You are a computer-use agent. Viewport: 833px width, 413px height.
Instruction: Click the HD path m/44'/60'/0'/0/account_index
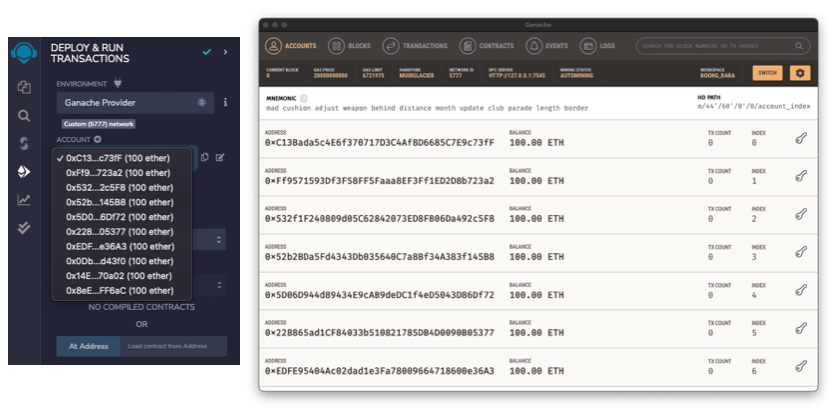point(754,106)
